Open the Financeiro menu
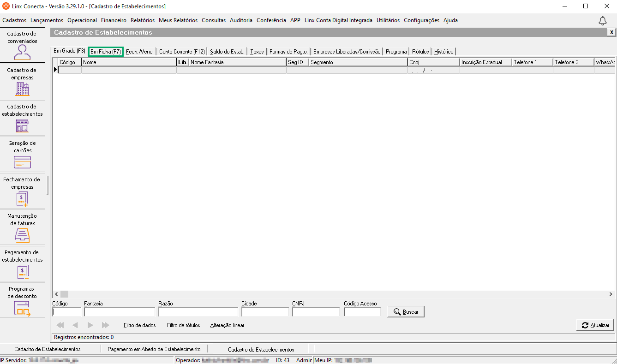This screenshot has width=617, height=364. (x=114, y=20)
